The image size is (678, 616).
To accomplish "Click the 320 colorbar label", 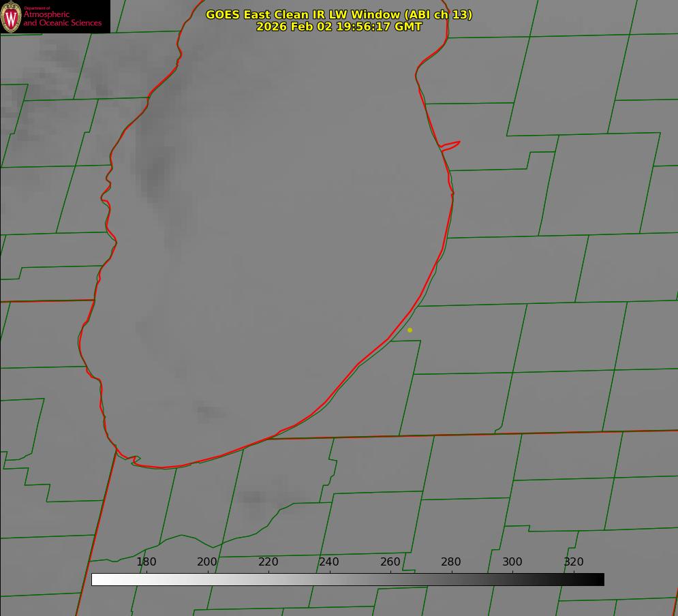I will (574, 561).
